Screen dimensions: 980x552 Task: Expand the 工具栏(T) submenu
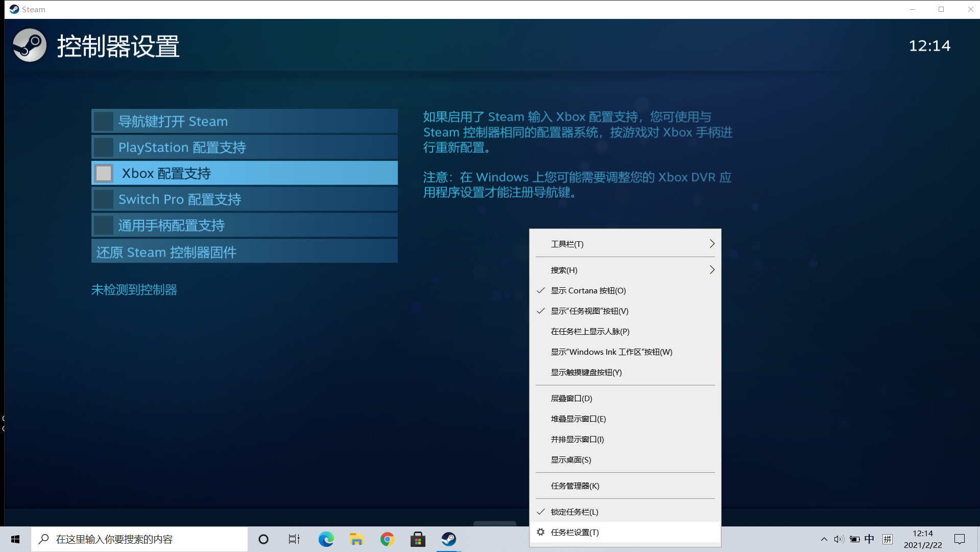[625, 244]
